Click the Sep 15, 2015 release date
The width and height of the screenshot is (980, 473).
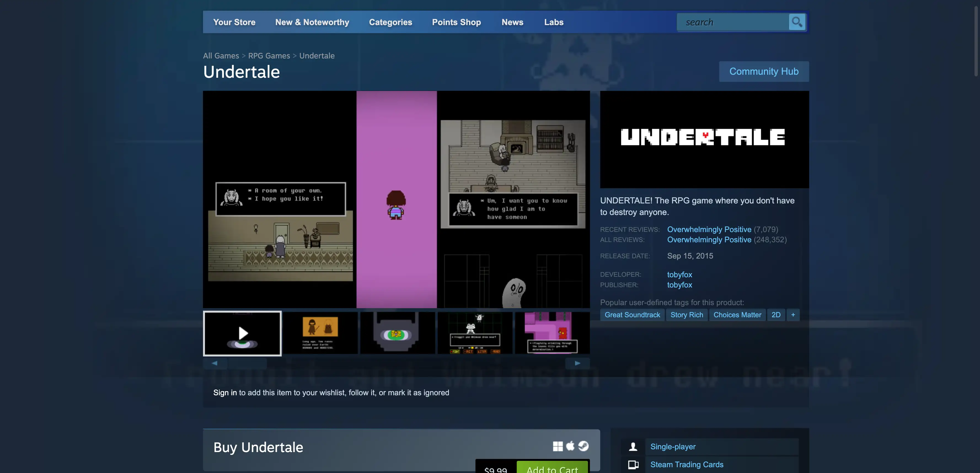tap(690, 256)
